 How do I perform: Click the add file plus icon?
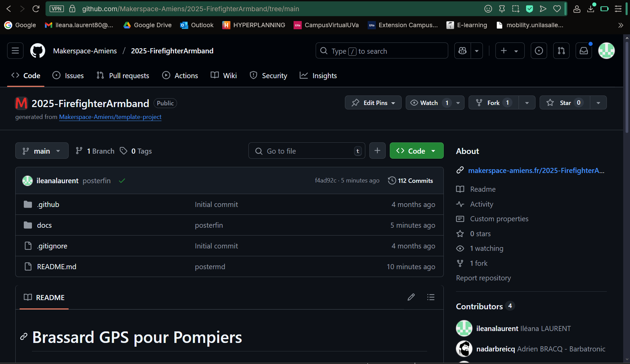click(377, 151)
